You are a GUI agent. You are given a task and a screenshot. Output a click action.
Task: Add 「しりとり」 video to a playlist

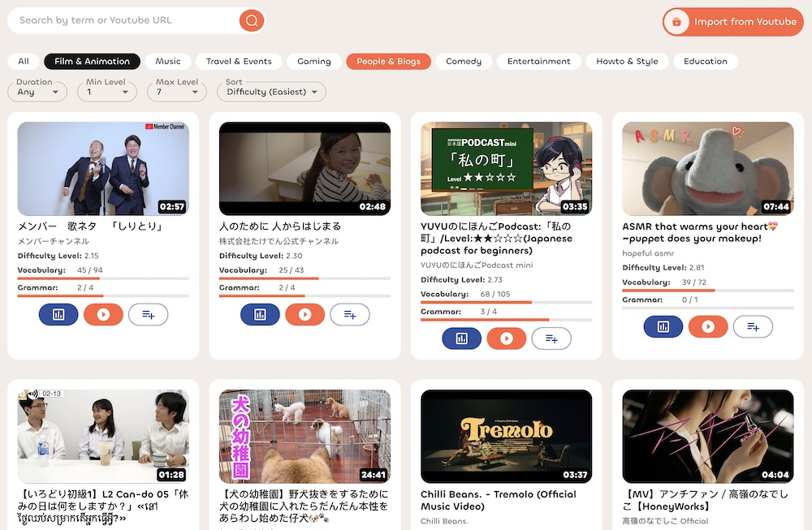coord(149,314)
